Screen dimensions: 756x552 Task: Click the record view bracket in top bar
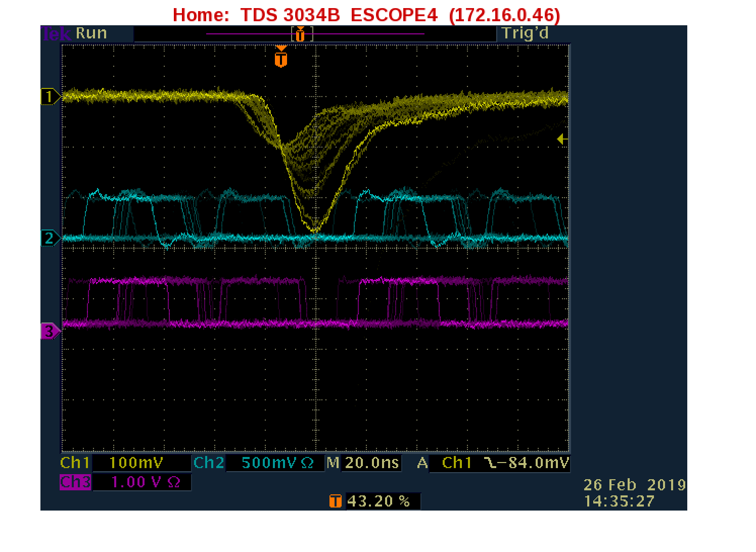click(302, 34)
